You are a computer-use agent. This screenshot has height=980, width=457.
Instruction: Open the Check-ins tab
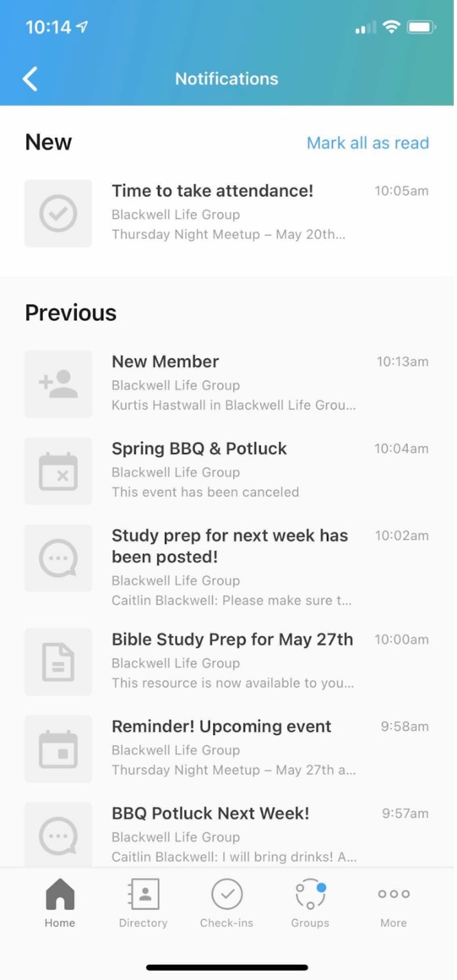[x=226, y=903]
